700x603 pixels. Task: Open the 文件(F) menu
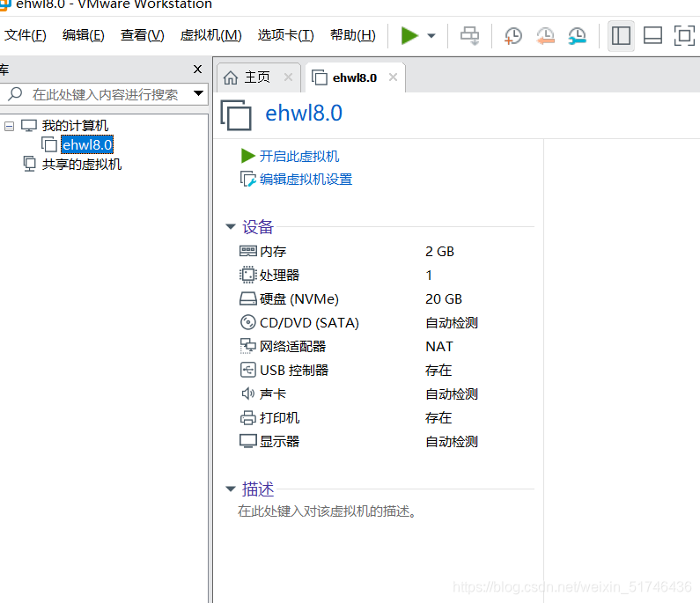25,35
